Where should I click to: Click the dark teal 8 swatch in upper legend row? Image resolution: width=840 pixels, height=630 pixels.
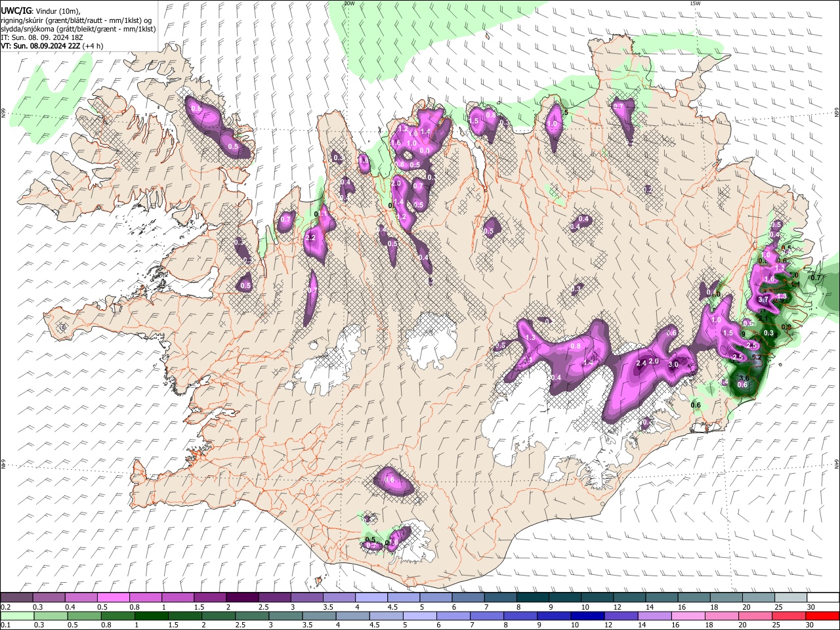pyautogui.click(x=532, y=597)
